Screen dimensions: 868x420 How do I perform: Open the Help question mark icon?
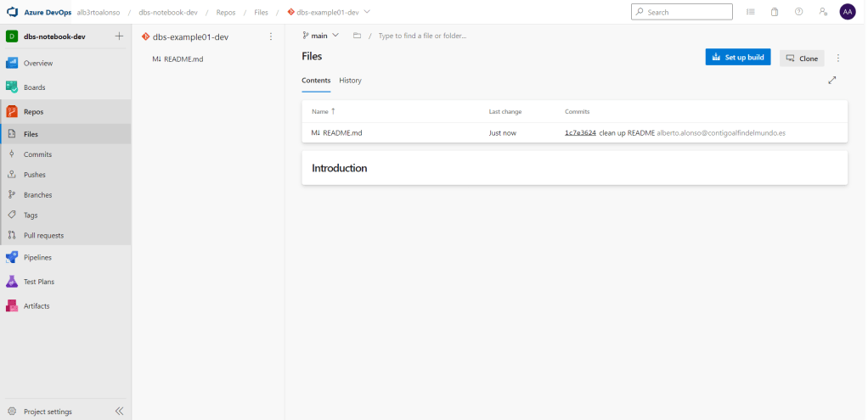tap(798, 12)
